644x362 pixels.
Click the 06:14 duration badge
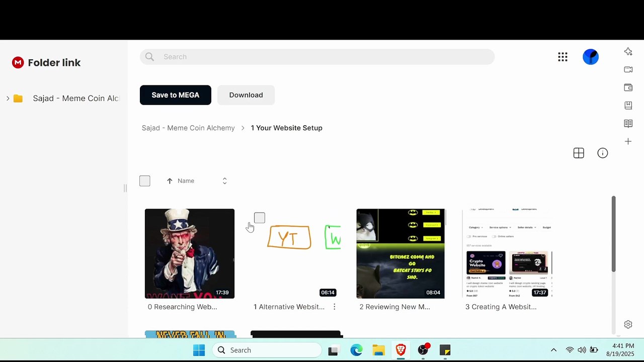[328, 293]
